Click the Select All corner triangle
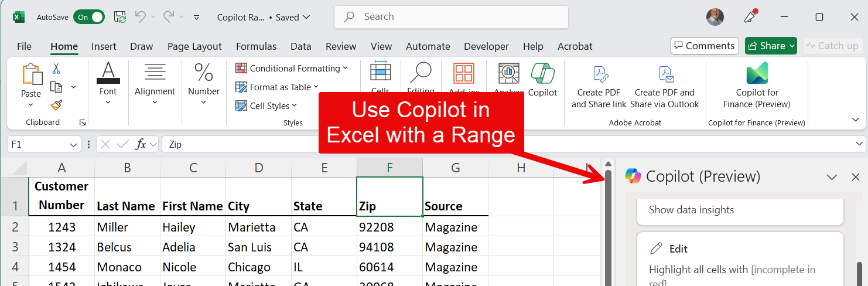Viewport: 868px width, 286px height. (x=14, y=168)
